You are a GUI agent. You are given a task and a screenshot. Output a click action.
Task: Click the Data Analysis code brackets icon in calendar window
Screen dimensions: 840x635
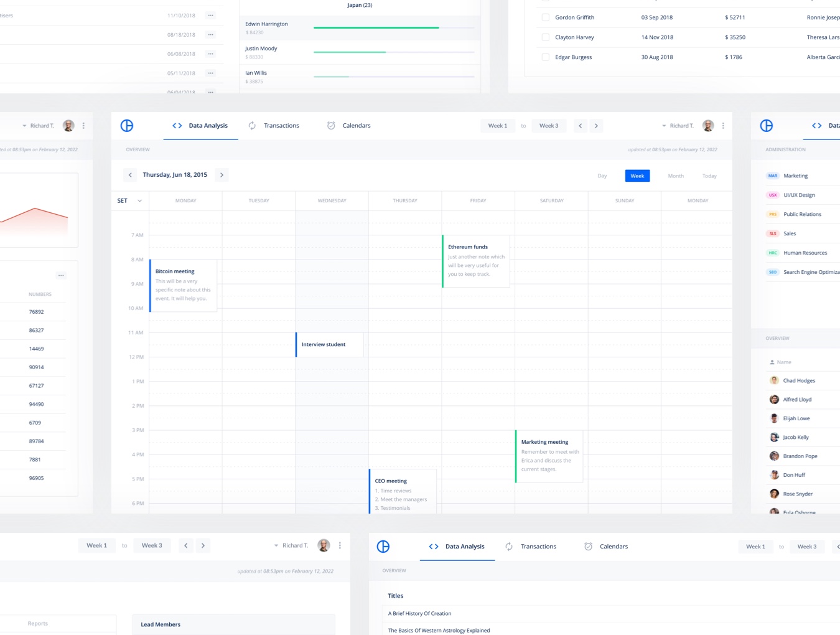pyautogui.click(x=177, y=126)
